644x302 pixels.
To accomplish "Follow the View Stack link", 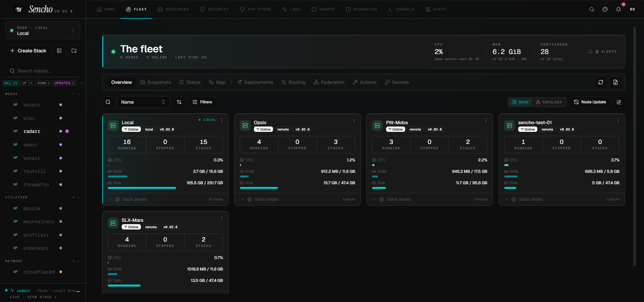I will click(42, 297).
